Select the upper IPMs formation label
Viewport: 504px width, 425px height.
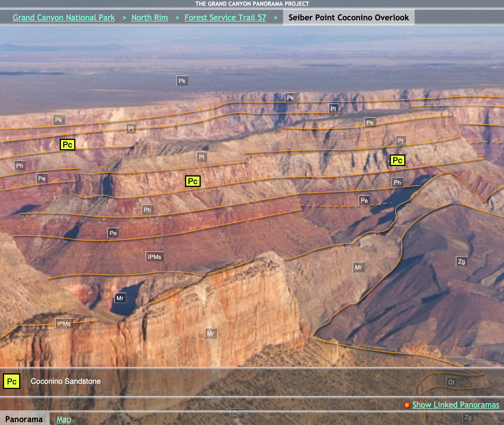(154, 257)
